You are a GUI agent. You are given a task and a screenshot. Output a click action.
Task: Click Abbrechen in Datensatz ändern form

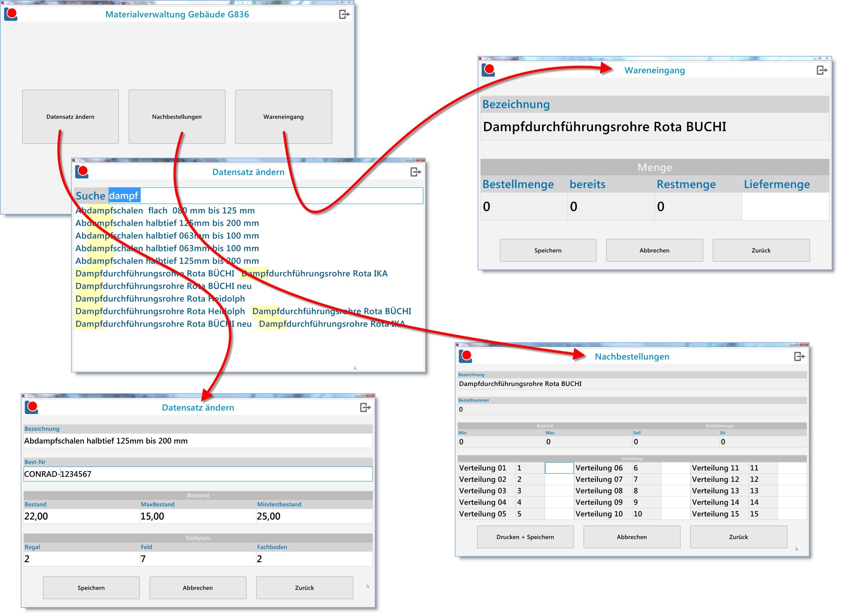(198, 588)
